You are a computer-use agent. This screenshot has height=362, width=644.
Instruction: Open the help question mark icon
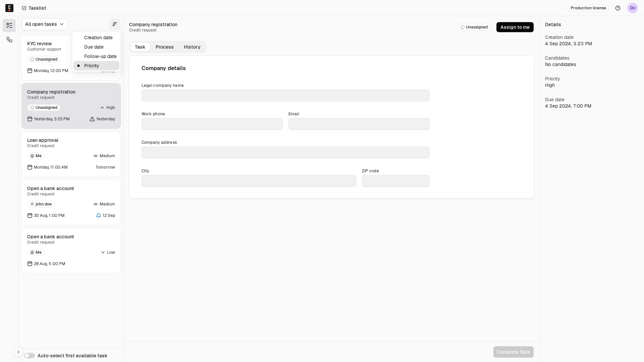[x=618, y=8]
